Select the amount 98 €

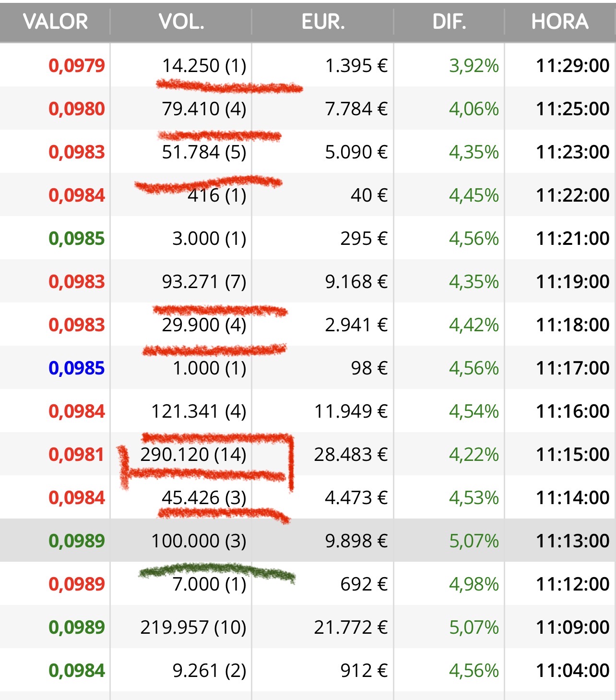pos(369,368)
